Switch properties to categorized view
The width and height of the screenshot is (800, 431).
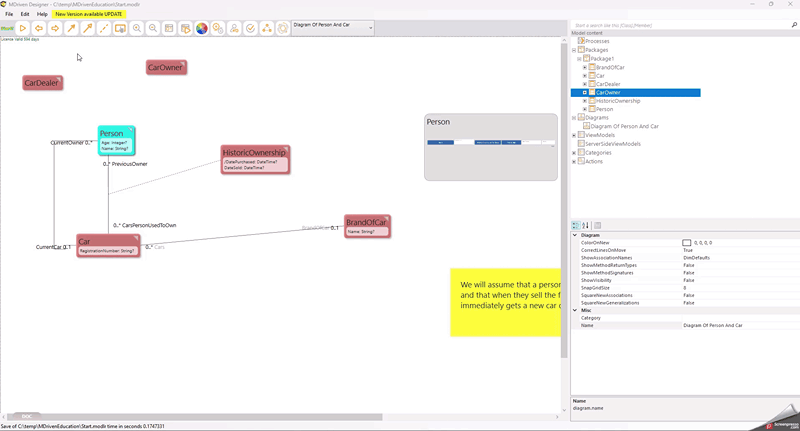[x=576, y=225]
